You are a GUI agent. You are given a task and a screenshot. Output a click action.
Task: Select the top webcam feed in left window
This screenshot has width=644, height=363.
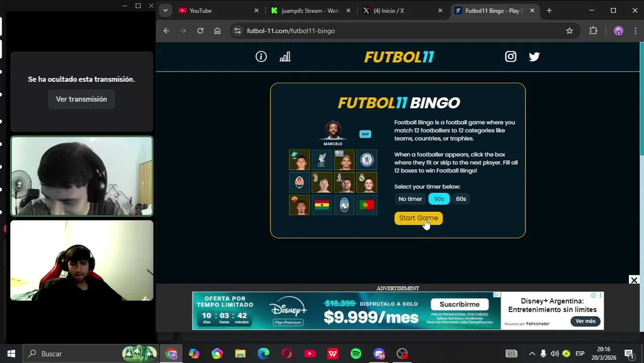[x=82, y=176]
